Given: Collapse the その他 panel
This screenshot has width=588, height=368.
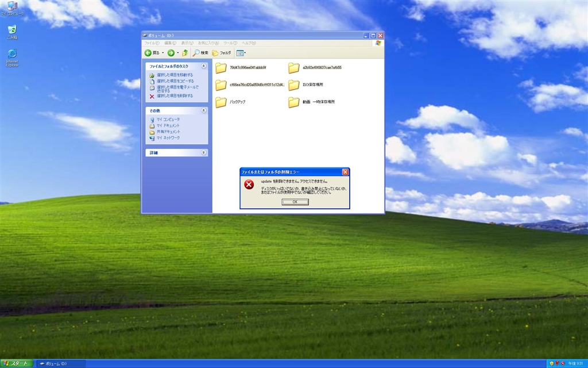Looking at the screenshot, I should tap(204, 110).
